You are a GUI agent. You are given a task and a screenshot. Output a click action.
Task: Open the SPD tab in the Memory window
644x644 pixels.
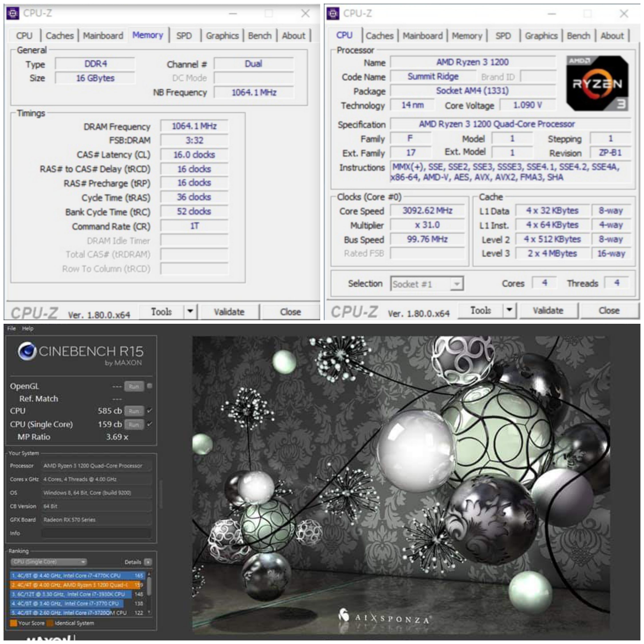click(184, 36)
